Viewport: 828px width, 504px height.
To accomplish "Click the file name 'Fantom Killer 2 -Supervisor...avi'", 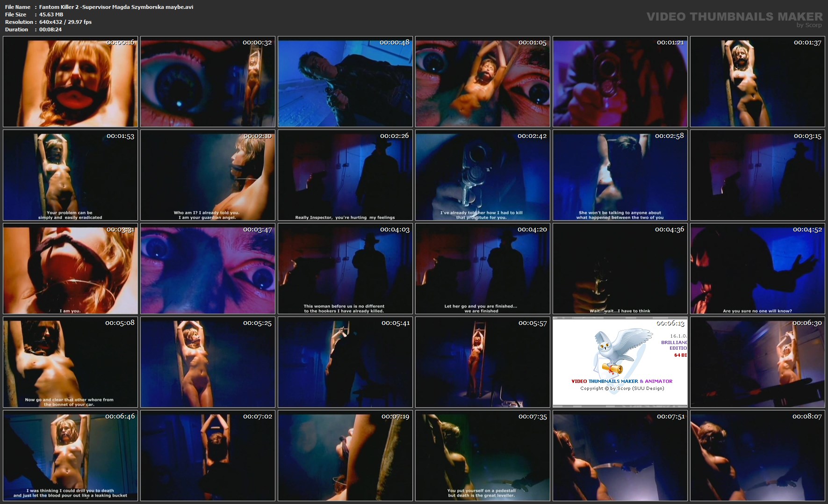I will (x=116, y=7).
